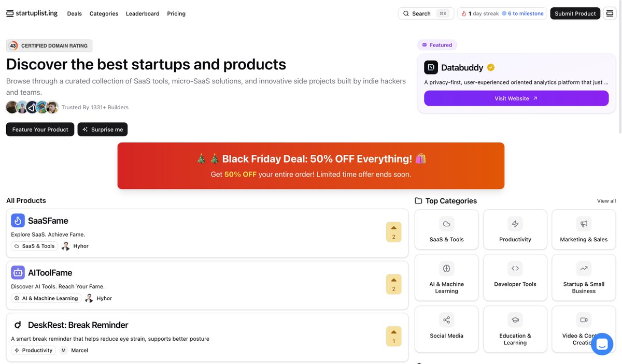Click the startuplist.ing logo icon

(x=10, y=13)
